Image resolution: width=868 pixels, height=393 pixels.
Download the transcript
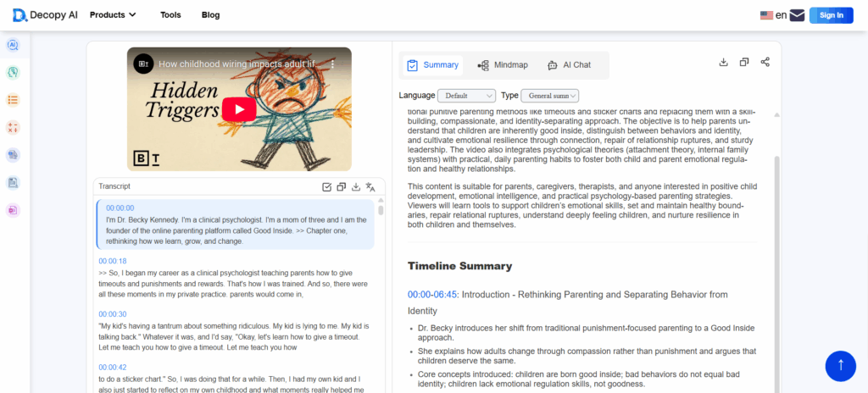(x=356, y=187)
